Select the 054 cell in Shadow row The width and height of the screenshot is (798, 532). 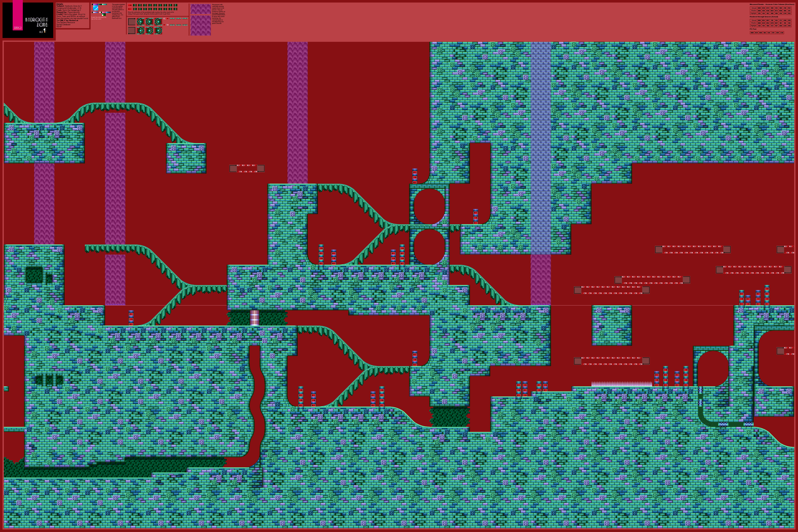(x=772, y=11)
